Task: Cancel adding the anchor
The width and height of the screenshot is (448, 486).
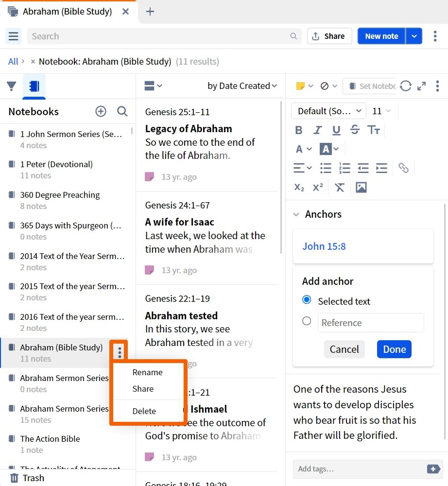Action: (x=344, y=349)
